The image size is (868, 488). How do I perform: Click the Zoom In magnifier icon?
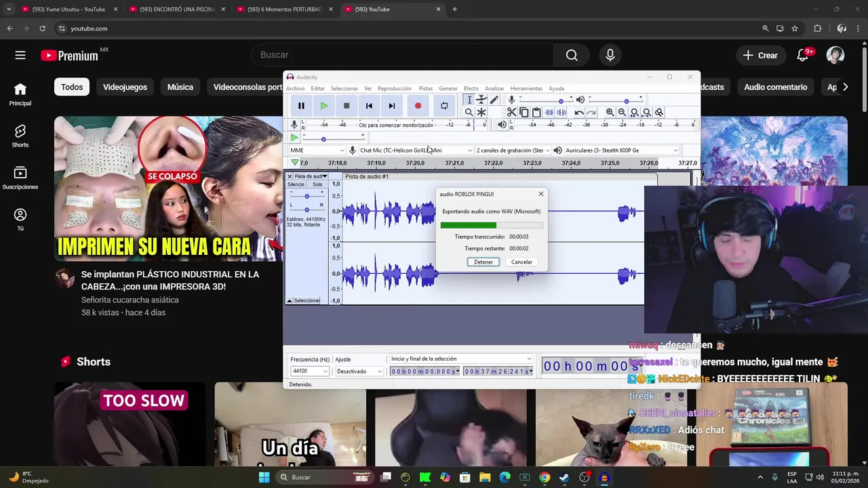click(610, 113)
